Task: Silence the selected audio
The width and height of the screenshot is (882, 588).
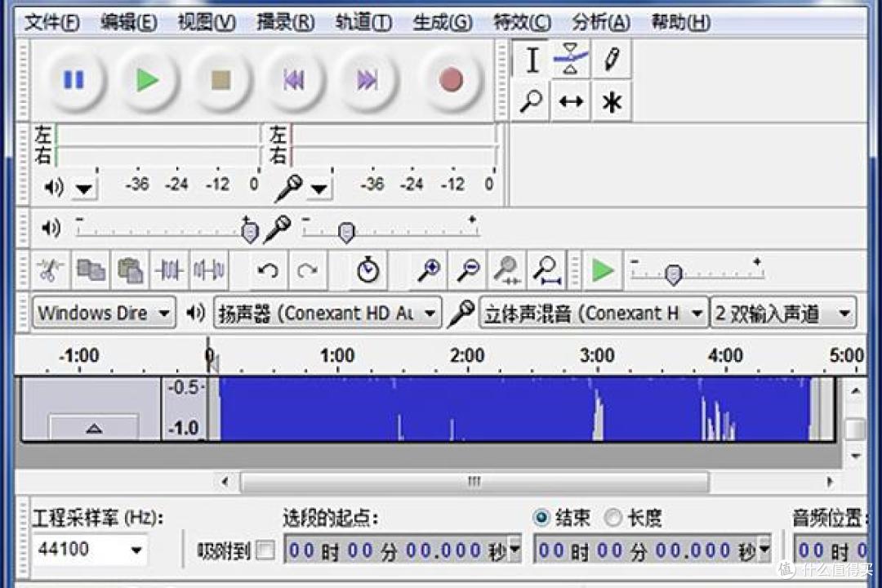Action: 209,270
